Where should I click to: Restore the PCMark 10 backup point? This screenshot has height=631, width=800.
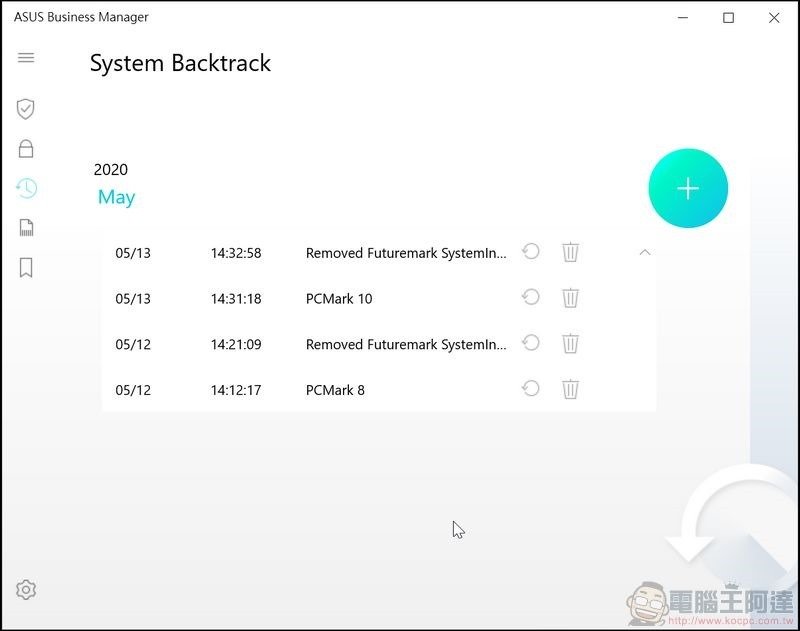[x=531, y=297]
